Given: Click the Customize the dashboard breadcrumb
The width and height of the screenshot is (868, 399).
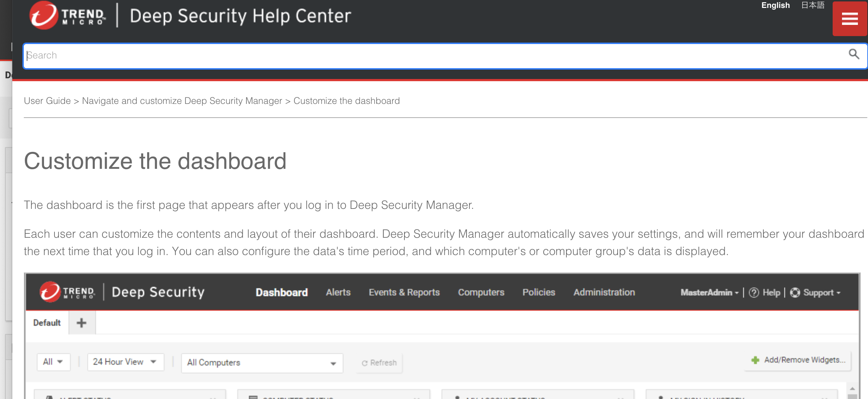Looking at the screenshot, I should click(x=346, y=101).
